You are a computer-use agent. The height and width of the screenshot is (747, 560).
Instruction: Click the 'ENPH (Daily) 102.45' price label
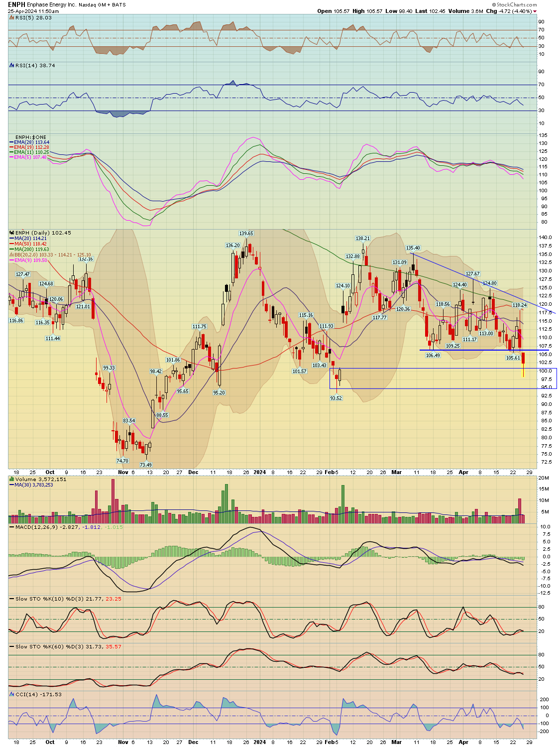coord(43,233)
